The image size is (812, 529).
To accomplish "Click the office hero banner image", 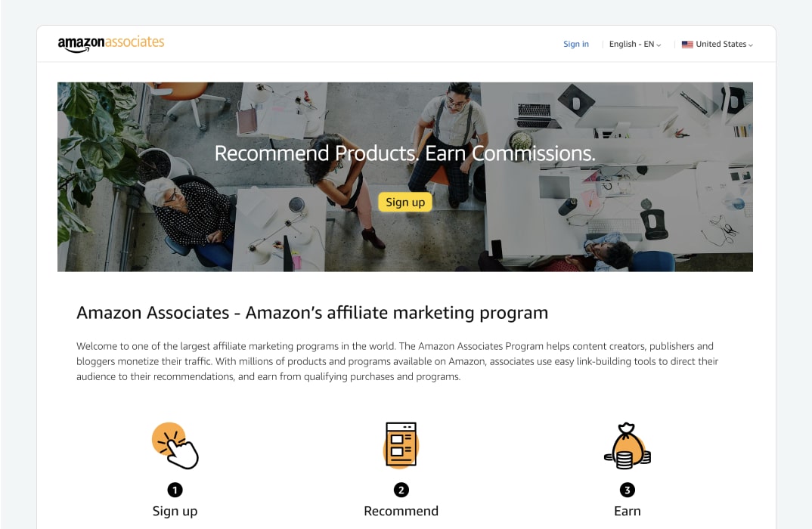I will pos(405,177).
